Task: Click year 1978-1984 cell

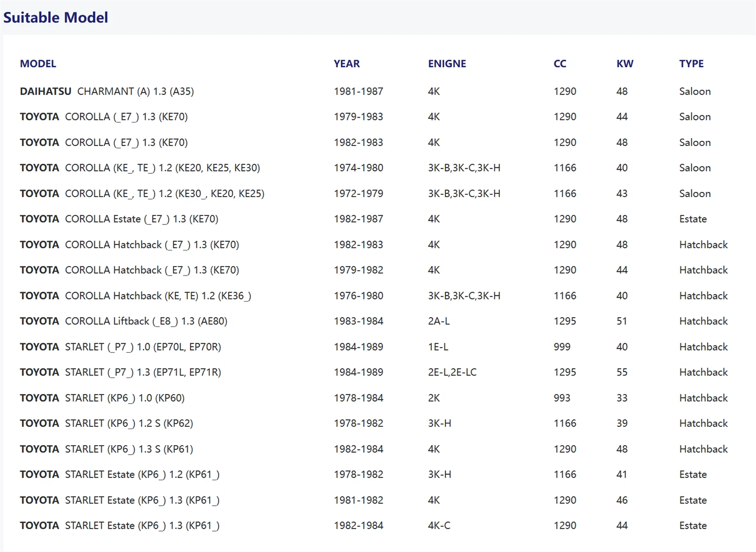Action: tap(359, 398)
